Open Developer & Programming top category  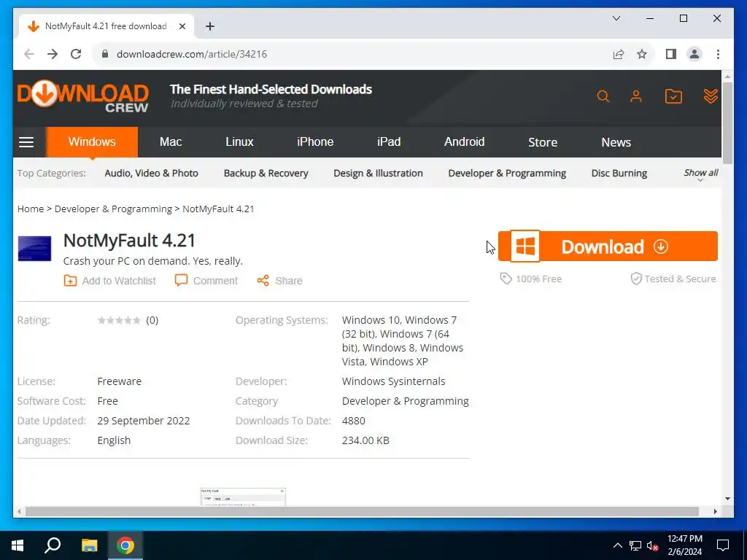(507, 174)
